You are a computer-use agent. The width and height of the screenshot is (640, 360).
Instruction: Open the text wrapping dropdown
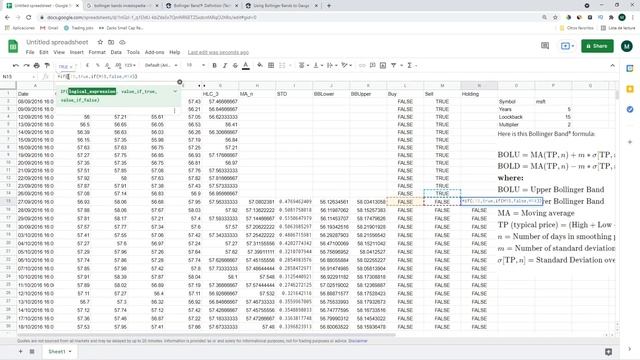pos(332,65)
